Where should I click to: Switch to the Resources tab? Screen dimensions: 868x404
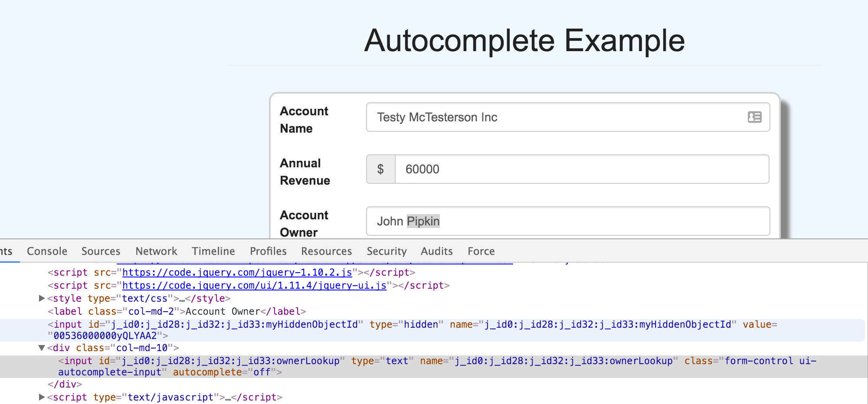[x=326, y=251]
